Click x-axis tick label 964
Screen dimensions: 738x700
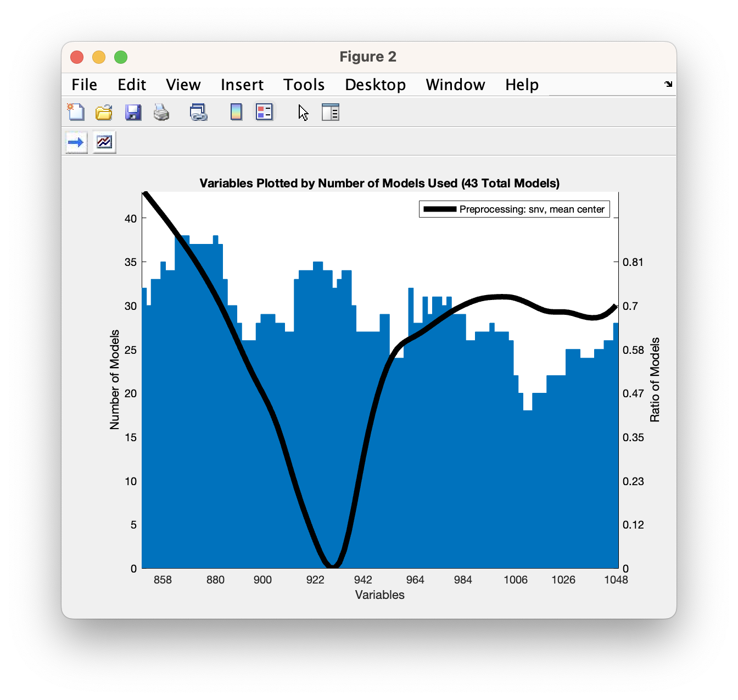415,580
